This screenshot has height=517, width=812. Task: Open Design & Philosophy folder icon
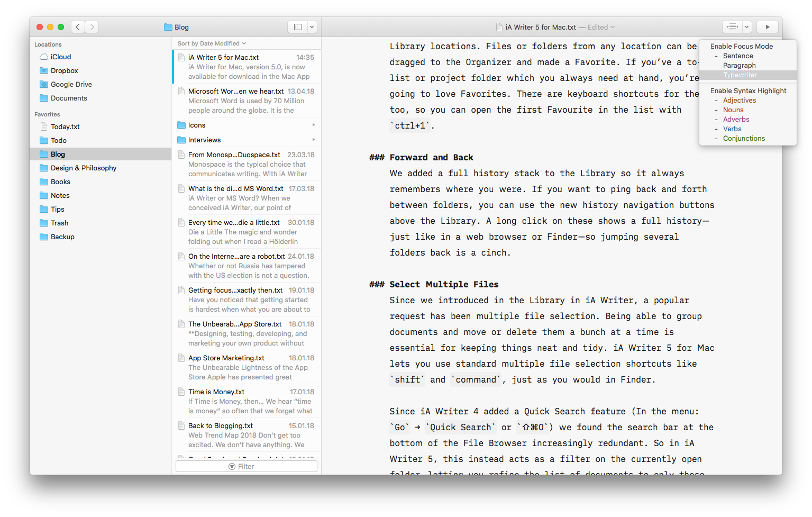(44, 168)
